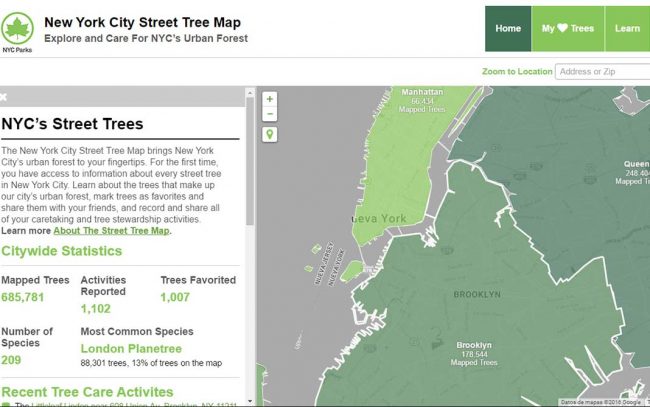Zoom out with the map minus button
The width and height of the screenshot is (650, 407).
[x=270, y=114]
